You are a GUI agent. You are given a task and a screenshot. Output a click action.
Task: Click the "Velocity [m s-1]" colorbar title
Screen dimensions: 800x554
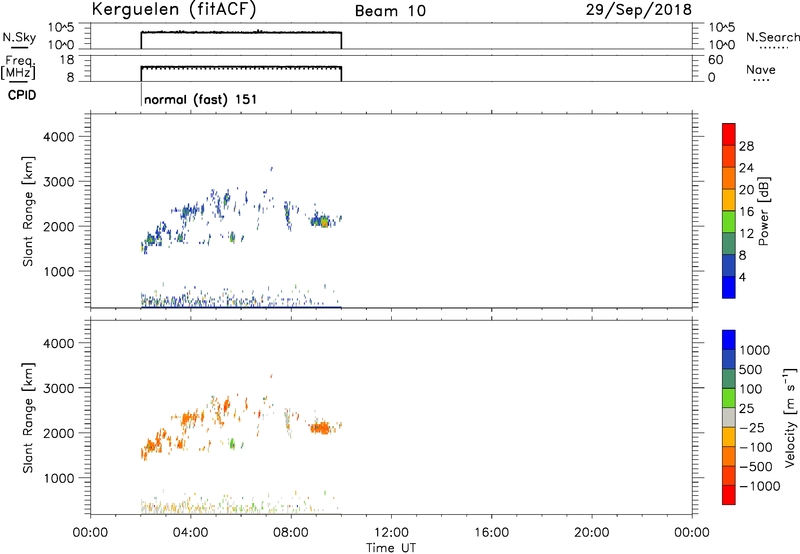coord(790,417)
